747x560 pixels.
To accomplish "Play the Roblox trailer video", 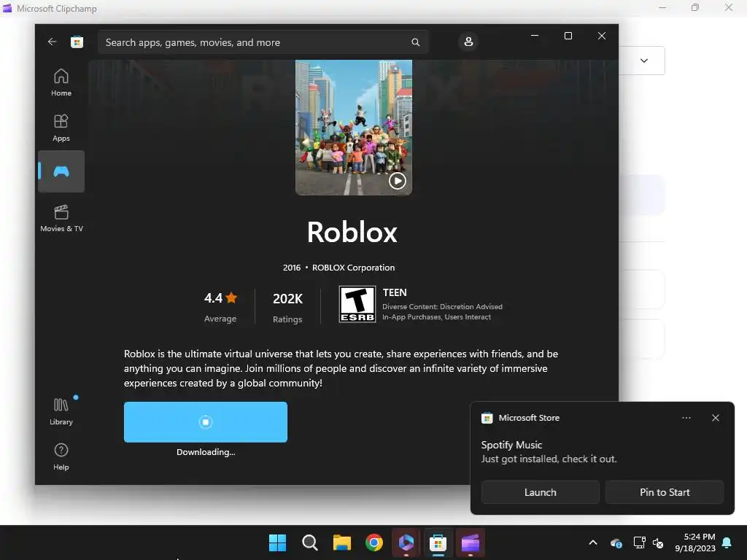I will pos(398,181).
